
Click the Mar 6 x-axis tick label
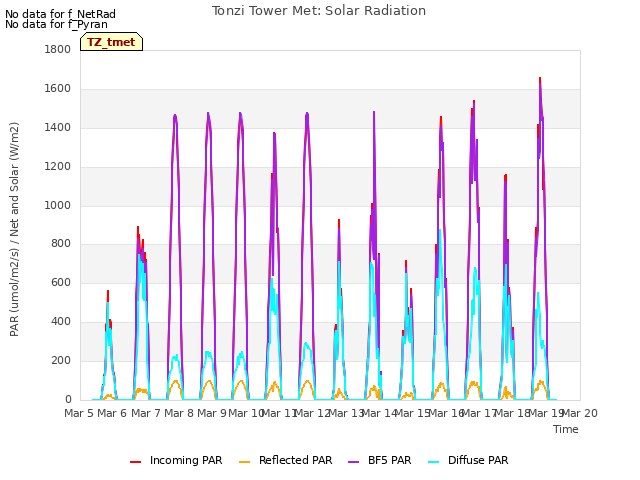(112, 413)
